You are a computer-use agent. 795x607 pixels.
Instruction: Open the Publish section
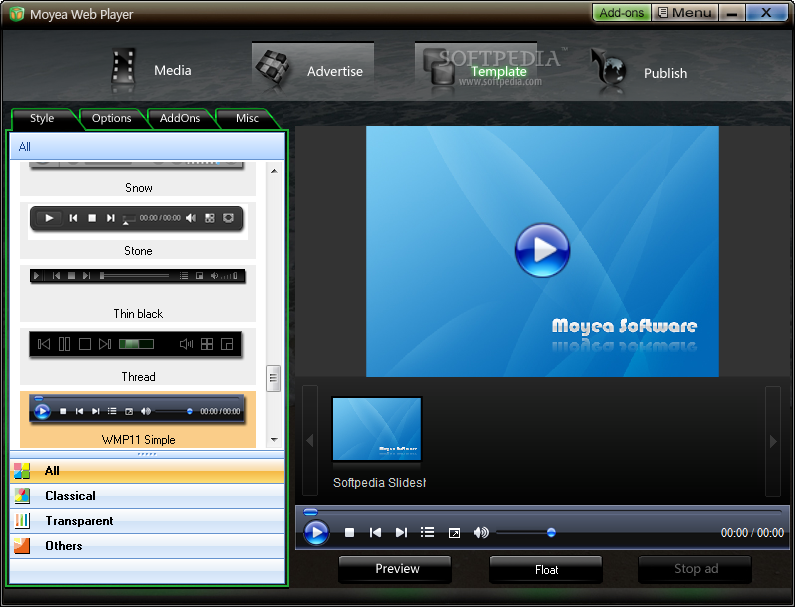pyautogui.click(x=640, y=73)
